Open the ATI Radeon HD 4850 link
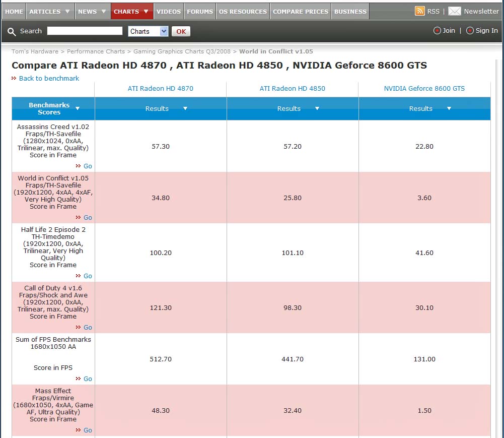This screenshot has width=504, height=438. [293, 89]
